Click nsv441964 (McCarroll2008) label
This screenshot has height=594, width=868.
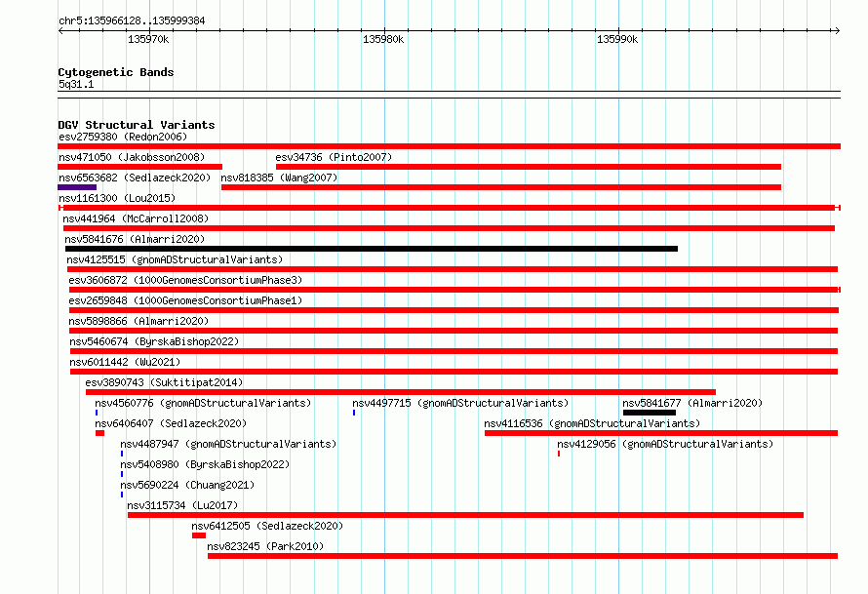[136, 218]
